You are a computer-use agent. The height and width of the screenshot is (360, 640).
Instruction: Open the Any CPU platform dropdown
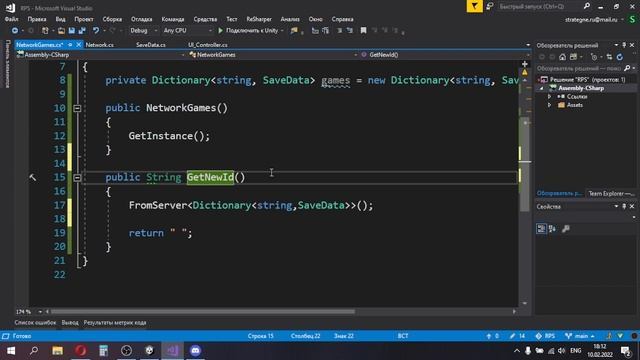coord(188,31)
